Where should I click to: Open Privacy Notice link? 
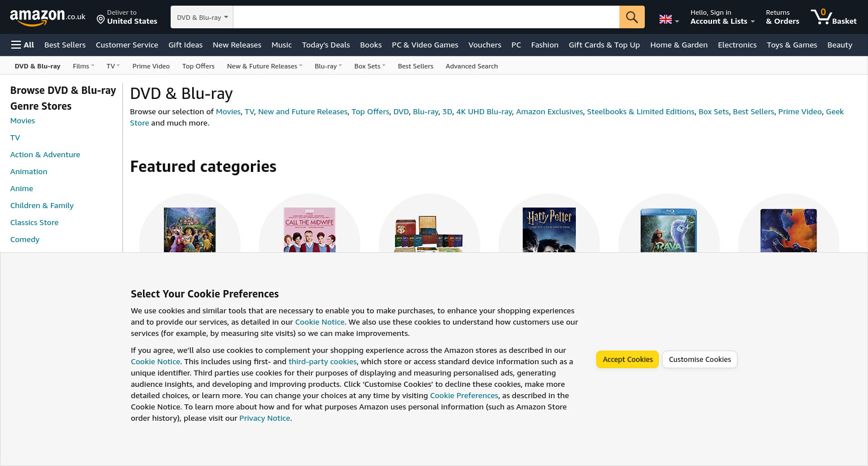264,418
